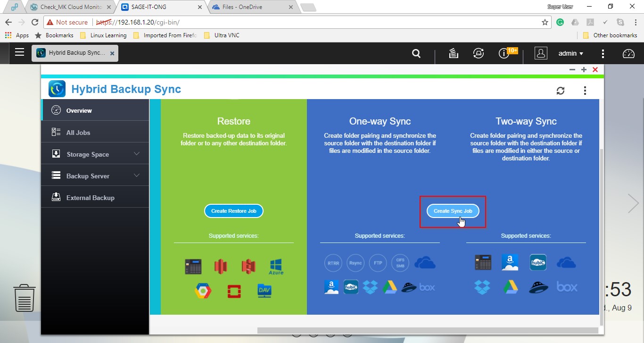
Task: Click the QTS search magnifier icon
Action: (416, 53)
